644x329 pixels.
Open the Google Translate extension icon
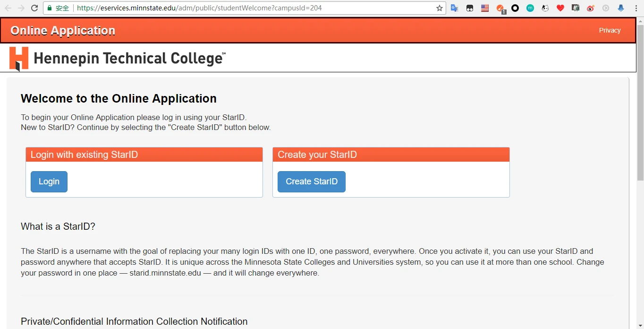point(455,8)
